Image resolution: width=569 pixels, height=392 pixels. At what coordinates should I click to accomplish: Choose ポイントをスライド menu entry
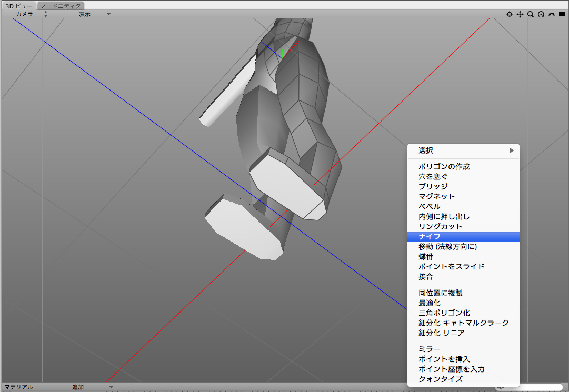click(463, 267)
